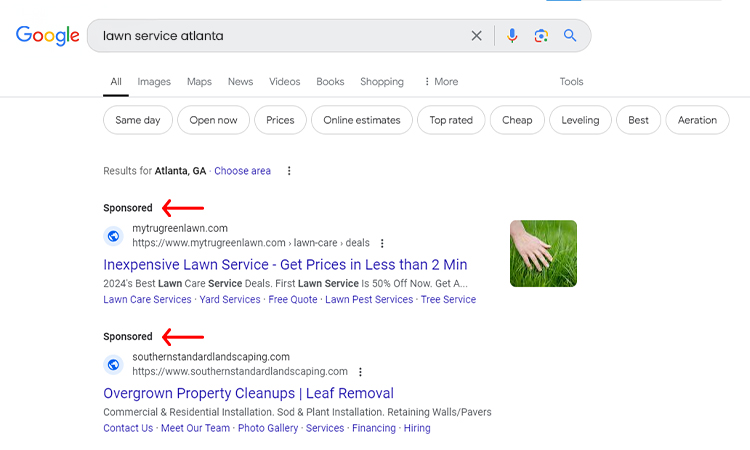Switch to the Maps tab
The width and height of the screenshot is (750, 450).
199,82
